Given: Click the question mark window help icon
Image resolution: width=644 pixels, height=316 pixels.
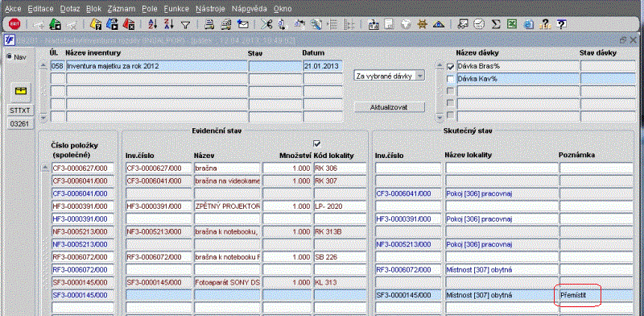Looking at the screenshot, I should 561,24.
